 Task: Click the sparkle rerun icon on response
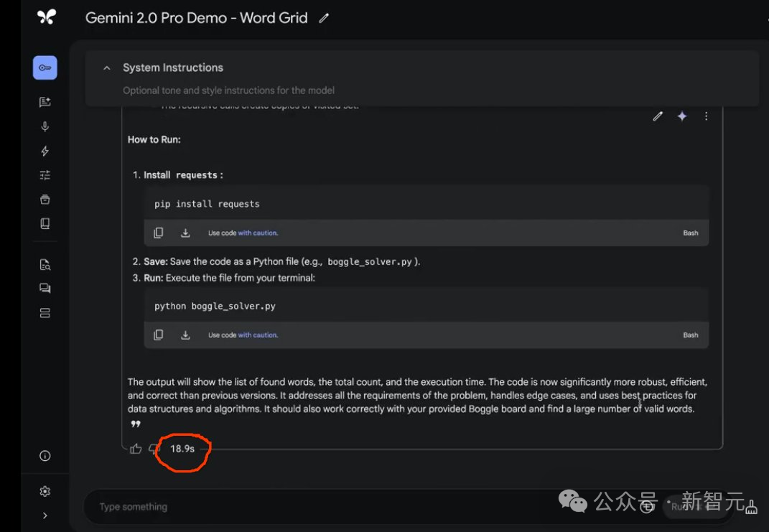[681, 116]
